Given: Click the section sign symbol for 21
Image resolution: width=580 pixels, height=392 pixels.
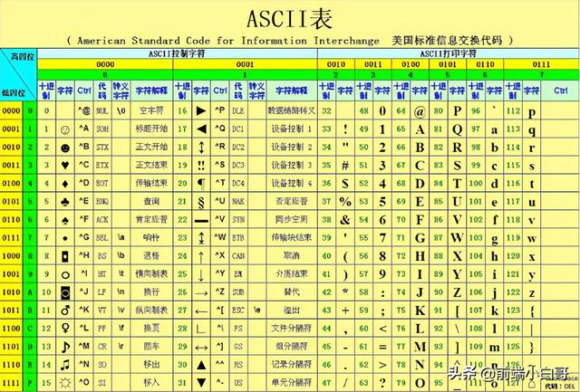Looking at the screenshot, I should [x=201, y=202].
